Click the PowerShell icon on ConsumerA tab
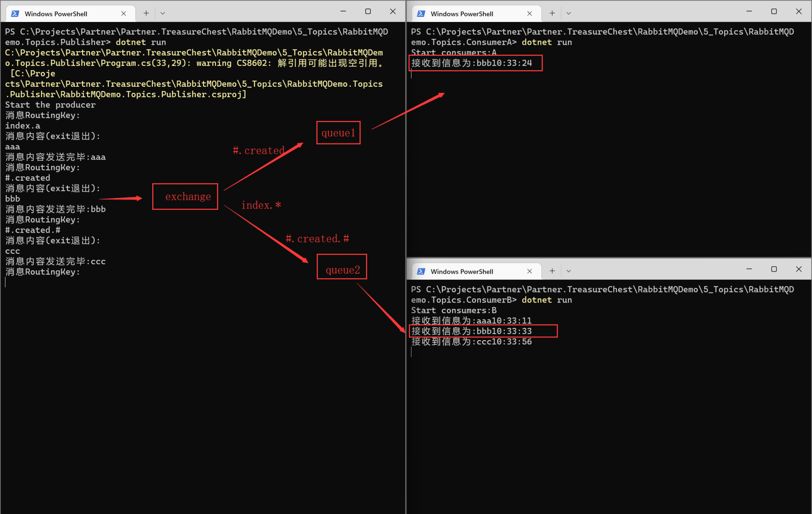812x514 pixels. click(x=421, y=14)
